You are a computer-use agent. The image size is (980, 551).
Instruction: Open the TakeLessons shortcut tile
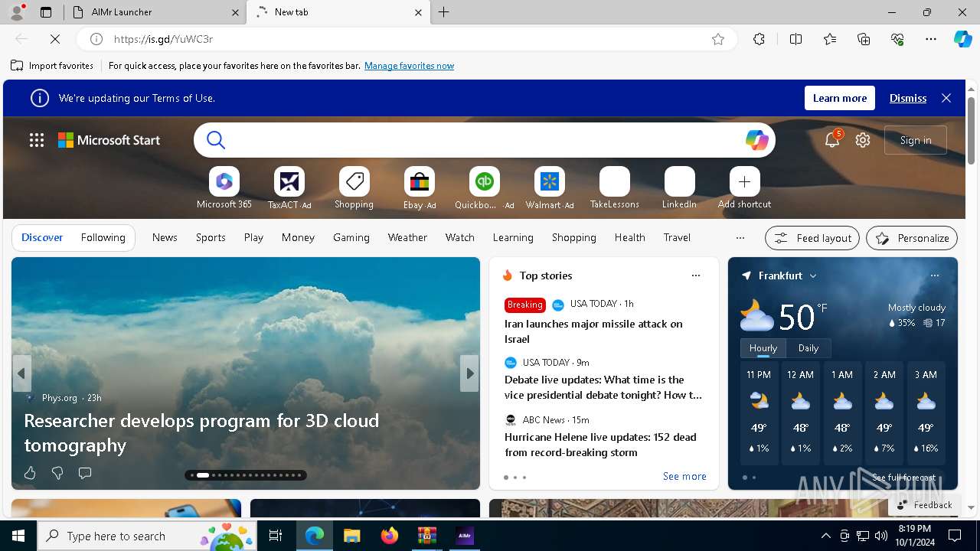[x=615, y=187]
